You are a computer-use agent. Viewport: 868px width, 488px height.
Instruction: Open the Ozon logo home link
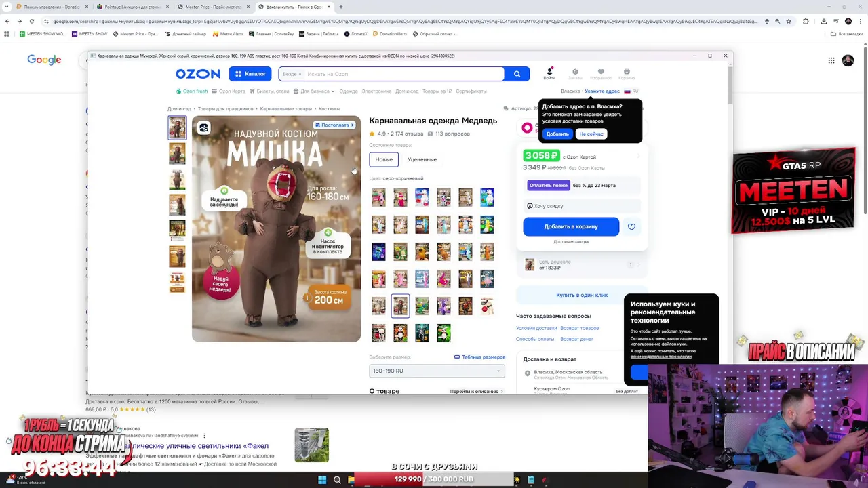(x=197, y=74)
